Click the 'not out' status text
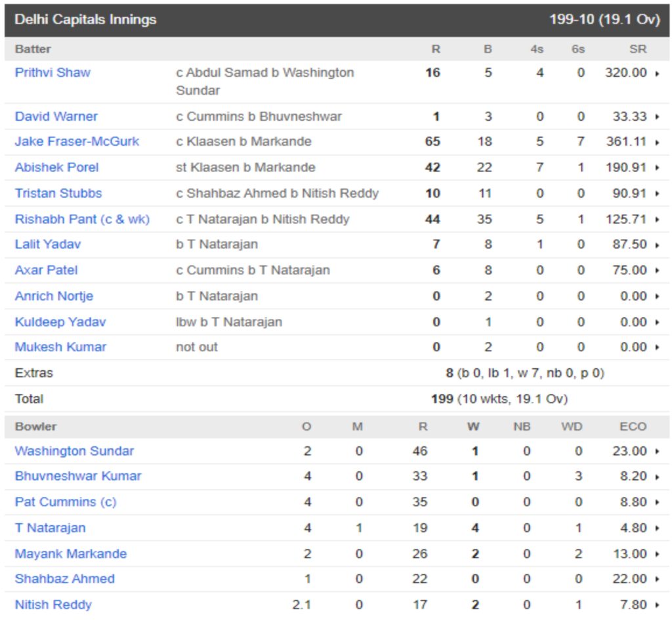The height and width of the screenshot is (623, 672). point(197,347)
